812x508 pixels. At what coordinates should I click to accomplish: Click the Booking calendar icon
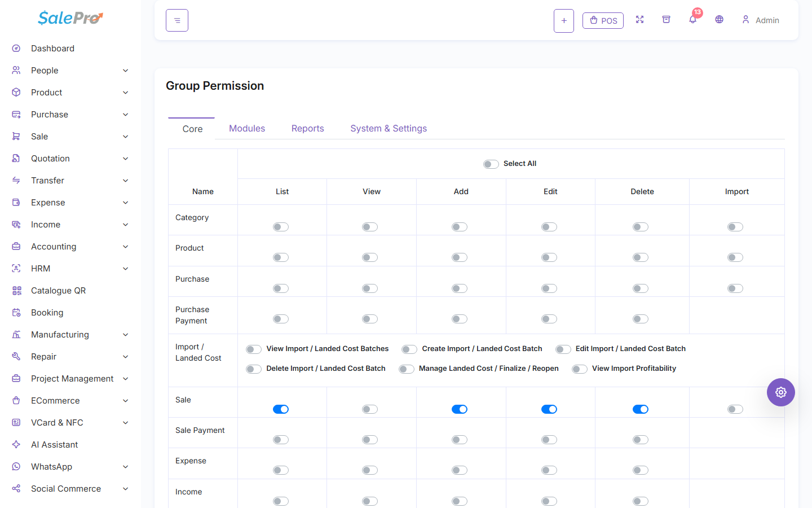tap(16, 313)
